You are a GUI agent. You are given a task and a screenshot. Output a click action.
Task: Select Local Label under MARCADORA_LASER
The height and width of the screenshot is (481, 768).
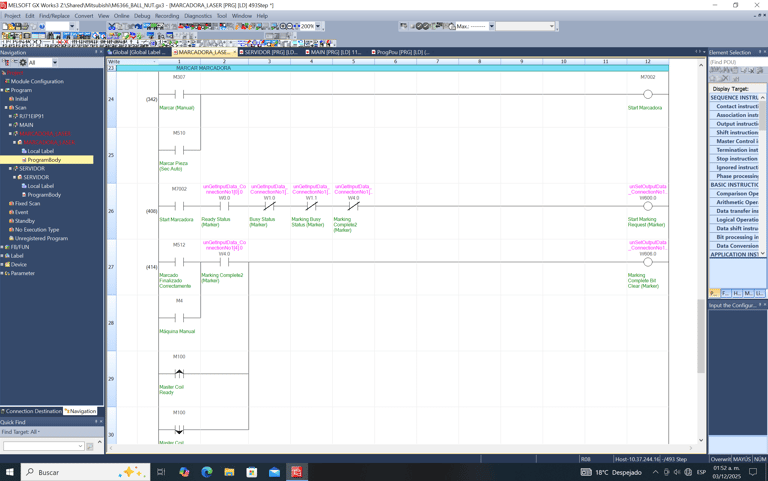[41, 151]
